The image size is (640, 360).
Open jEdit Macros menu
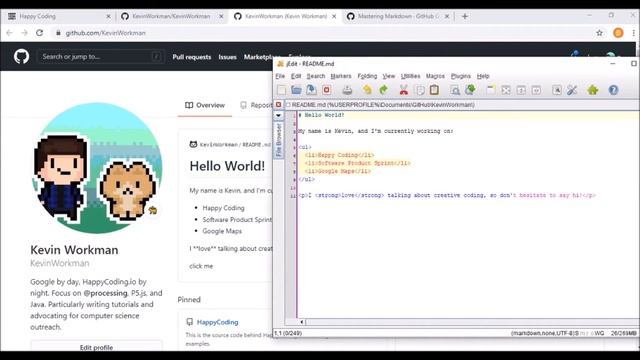coord(435,76)
